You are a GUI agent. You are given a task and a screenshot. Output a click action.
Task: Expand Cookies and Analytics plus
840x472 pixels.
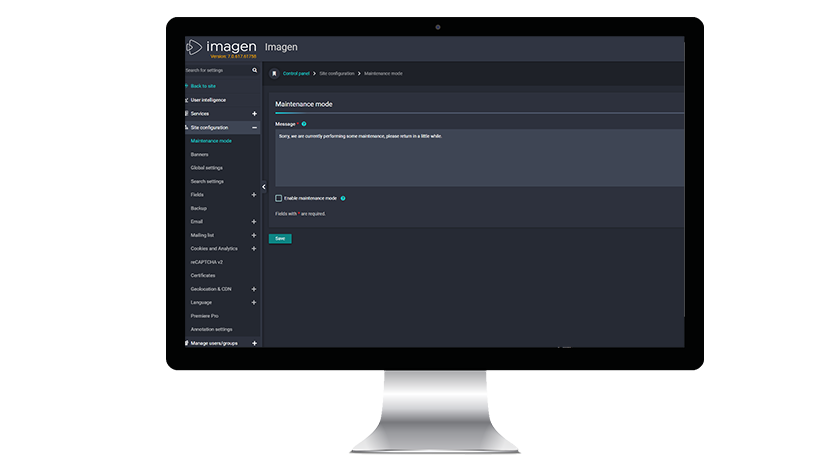click(x=254, y=249)
